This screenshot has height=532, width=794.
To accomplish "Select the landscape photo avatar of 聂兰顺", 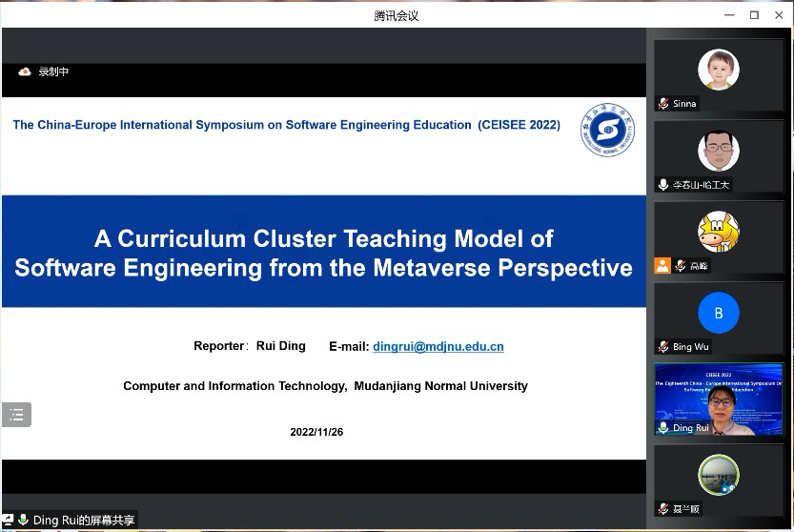I will tap(718, 475).
